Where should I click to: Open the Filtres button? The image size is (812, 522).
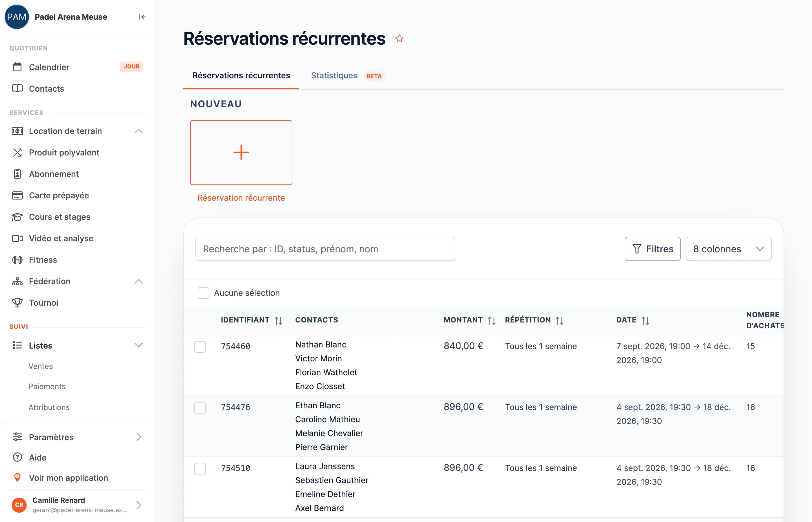click(x=653, y=249)
